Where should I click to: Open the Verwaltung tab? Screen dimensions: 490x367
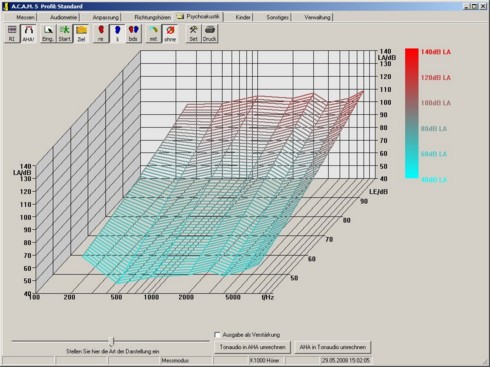pyautogui.click(x=317, y=17)
